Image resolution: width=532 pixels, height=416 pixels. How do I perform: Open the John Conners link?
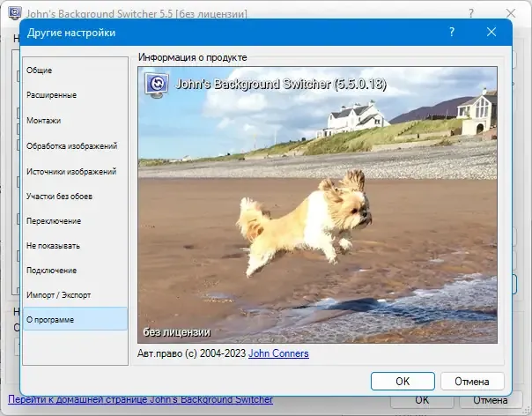click(278, 353)
